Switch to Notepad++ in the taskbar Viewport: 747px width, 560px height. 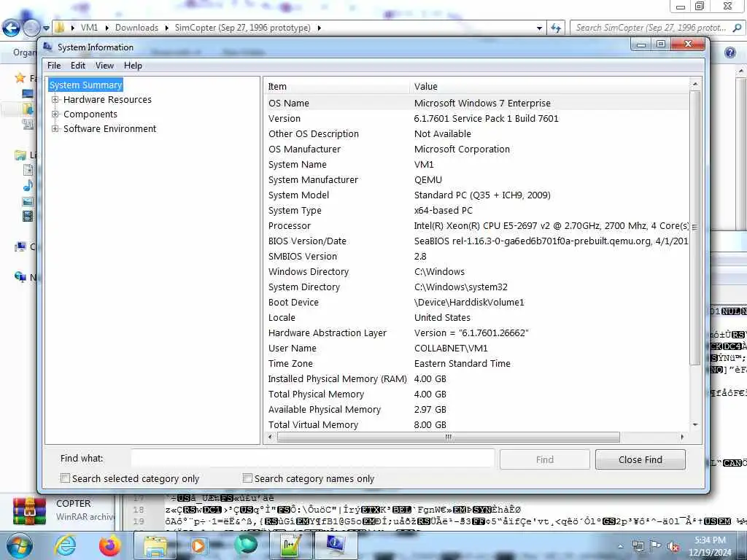pos(290,546)
